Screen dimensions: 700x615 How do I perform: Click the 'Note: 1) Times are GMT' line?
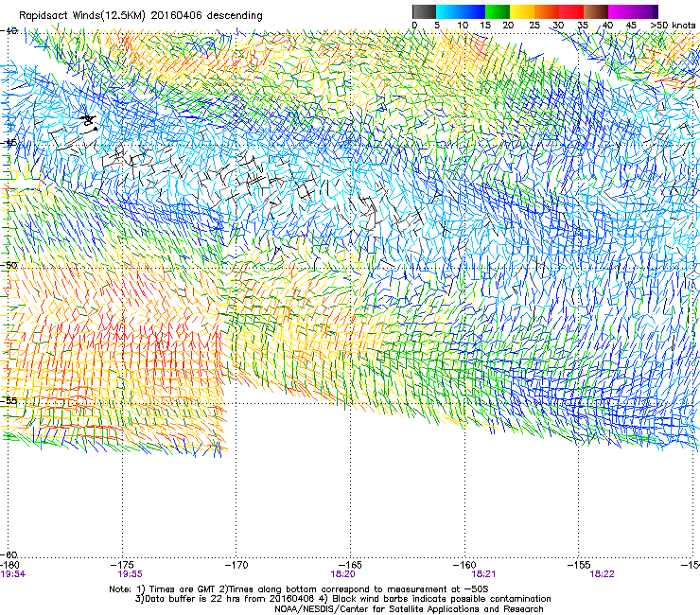pyautogui.click(x=299, y=589)
